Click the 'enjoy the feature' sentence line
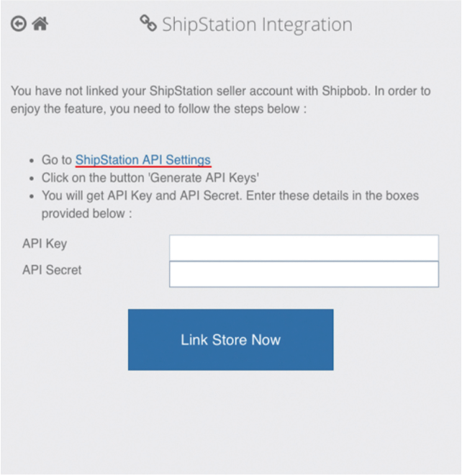The height and width of the screenshot is (476, 462). click(x=158, y=109)
